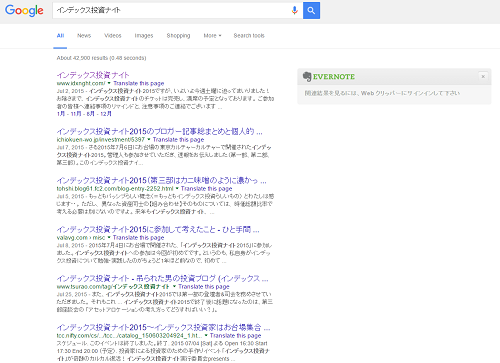Open dropdown arrow beside idxnght.com URL

click(109, 83)
